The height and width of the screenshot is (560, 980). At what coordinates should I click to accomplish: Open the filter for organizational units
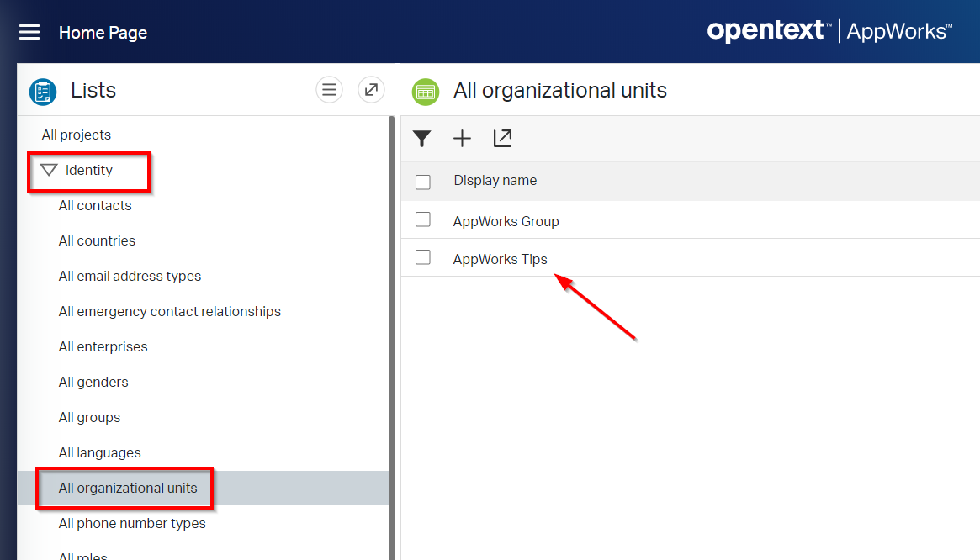422,138
